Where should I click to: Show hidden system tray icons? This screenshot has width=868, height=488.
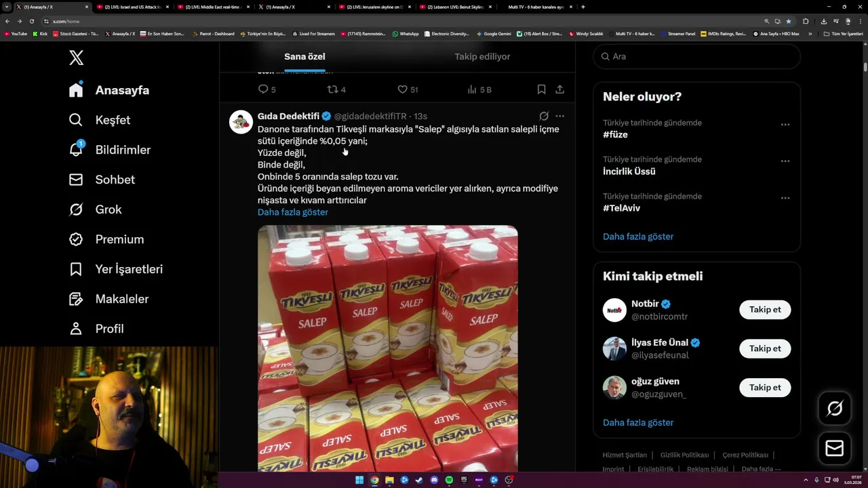(x=806, y=481)
